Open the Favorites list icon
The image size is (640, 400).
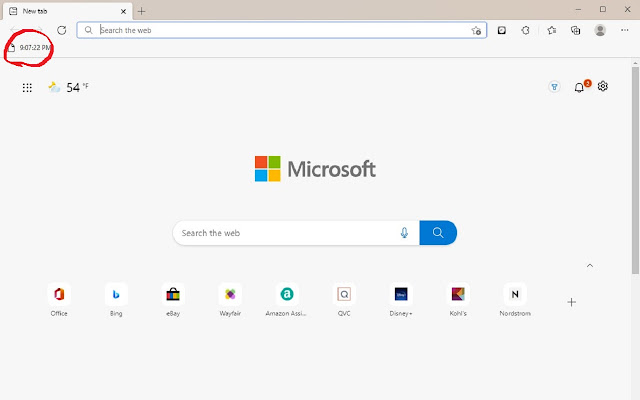click(x=552, y=30)
